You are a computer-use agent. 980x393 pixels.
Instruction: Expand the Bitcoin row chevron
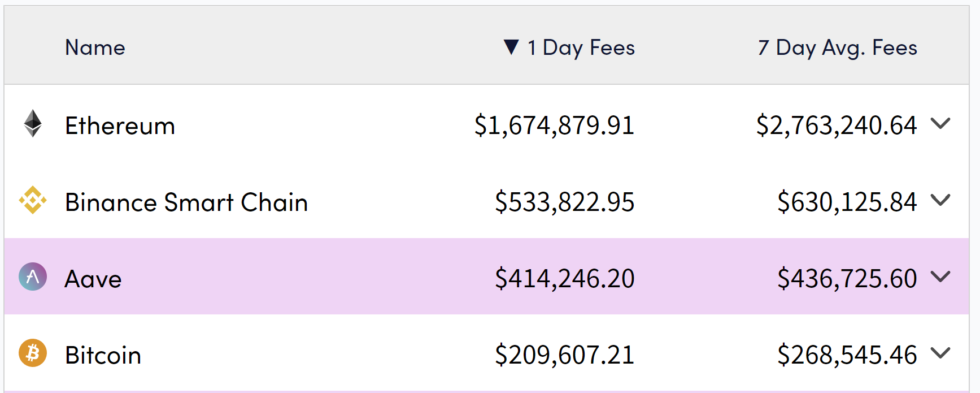pos(940,353)
